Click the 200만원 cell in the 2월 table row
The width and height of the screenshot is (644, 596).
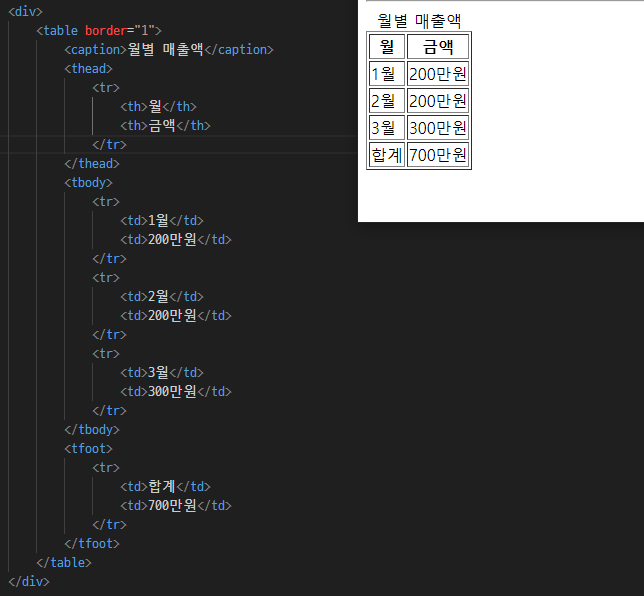tap(438, 101)
